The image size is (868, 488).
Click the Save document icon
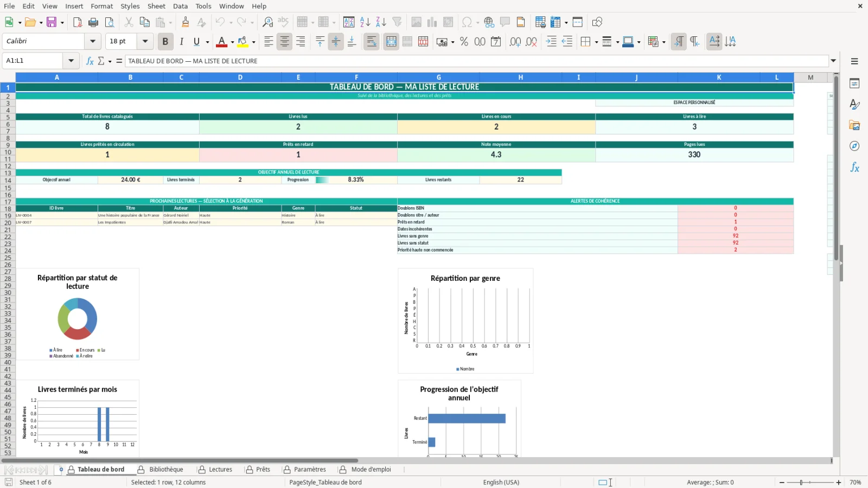52,22
